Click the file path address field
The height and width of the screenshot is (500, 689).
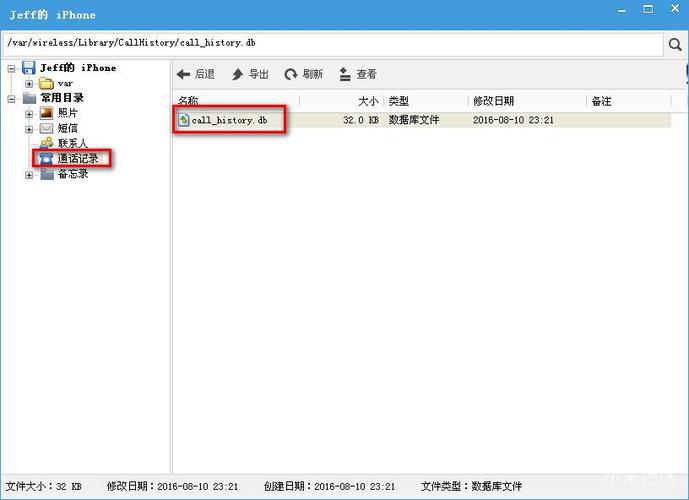[x=333, y=43]
